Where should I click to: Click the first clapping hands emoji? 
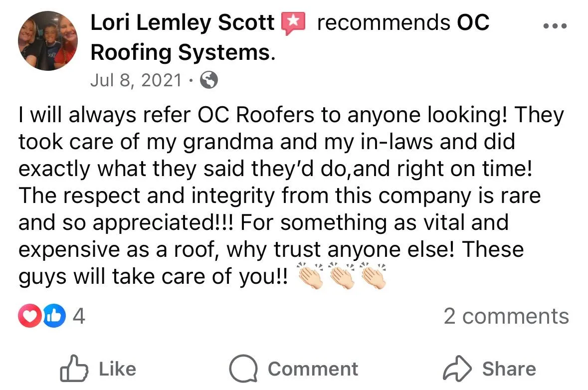tap(310, 276)
